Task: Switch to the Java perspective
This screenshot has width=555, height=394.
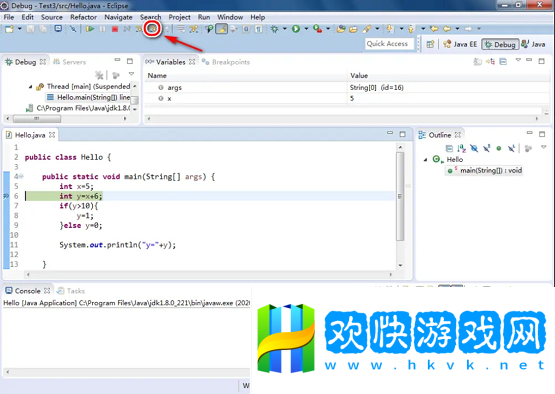Action: (x=533, y=44)
